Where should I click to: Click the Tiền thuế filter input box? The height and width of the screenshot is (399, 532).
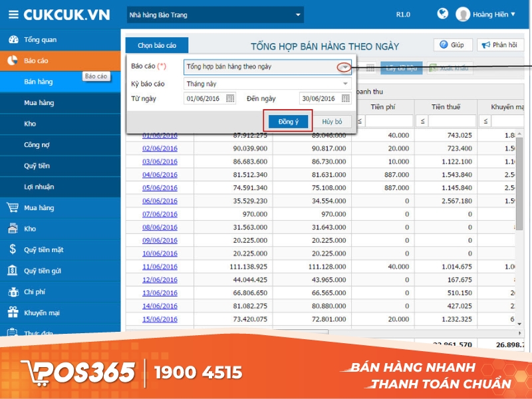452,121
